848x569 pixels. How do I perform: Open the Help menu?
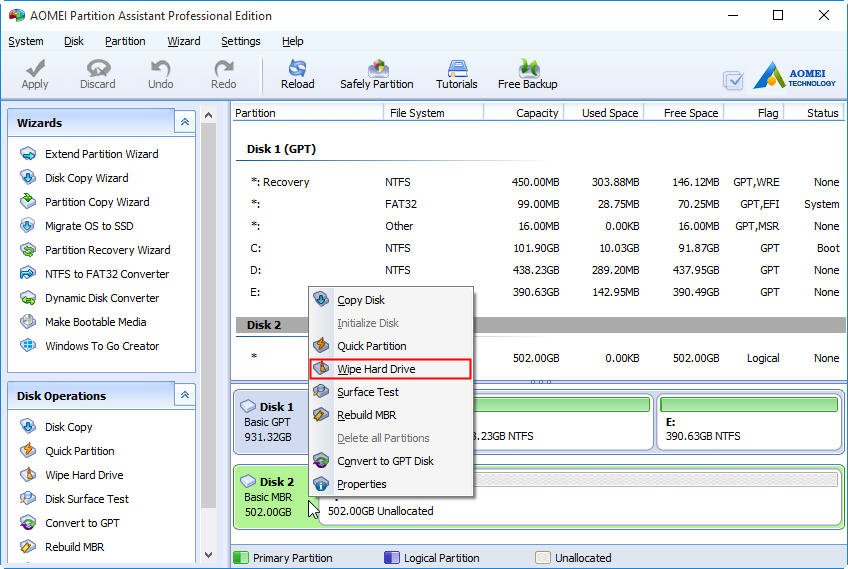point(293,41)
